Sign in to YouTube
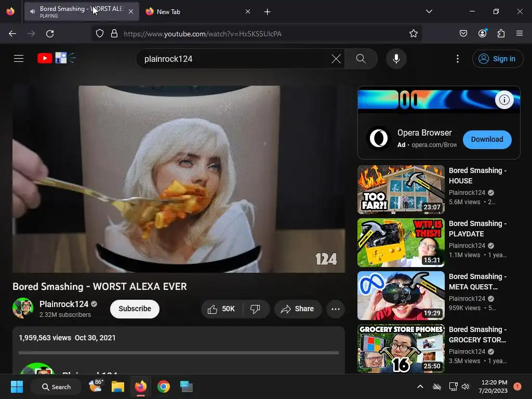 pyautogui.click(x=497, y=59)
